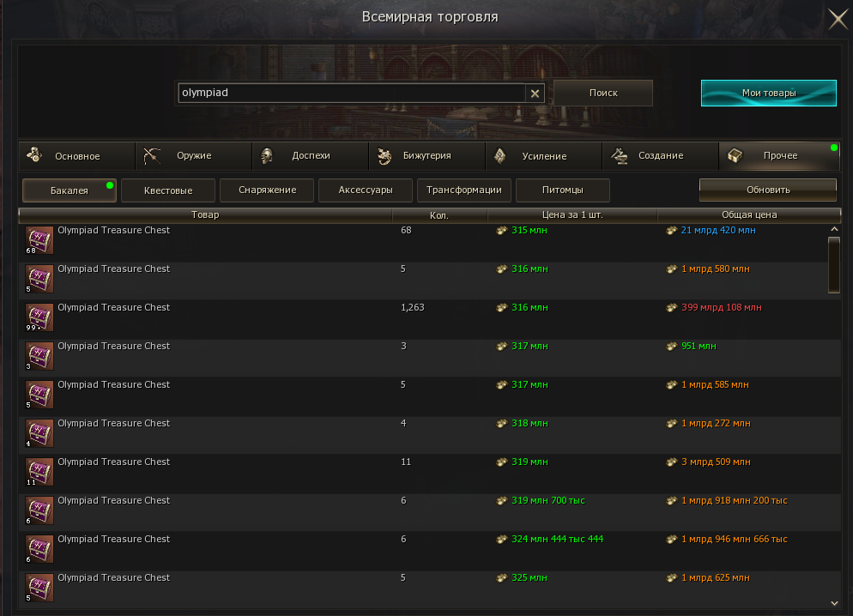Sort by Общая цена column header
The image size is (853, 616).
(748, 215)
